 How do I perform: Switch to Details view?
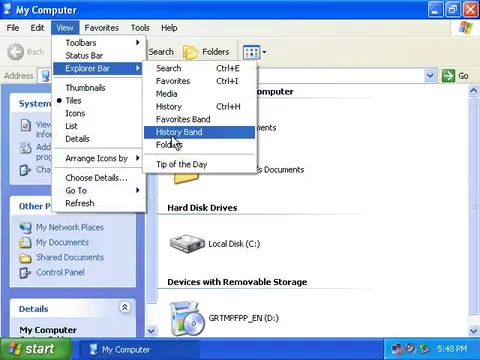99,139
